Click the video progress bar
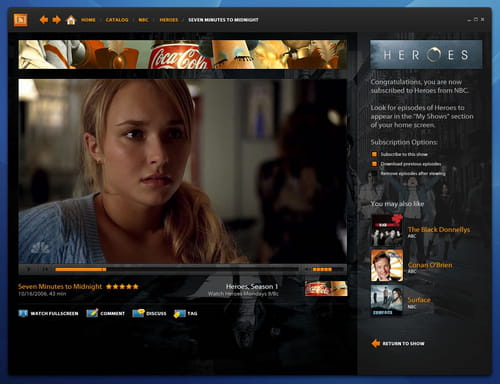This screenshot has height=384, width=500. pyautogui.click(x=177, y=269)
